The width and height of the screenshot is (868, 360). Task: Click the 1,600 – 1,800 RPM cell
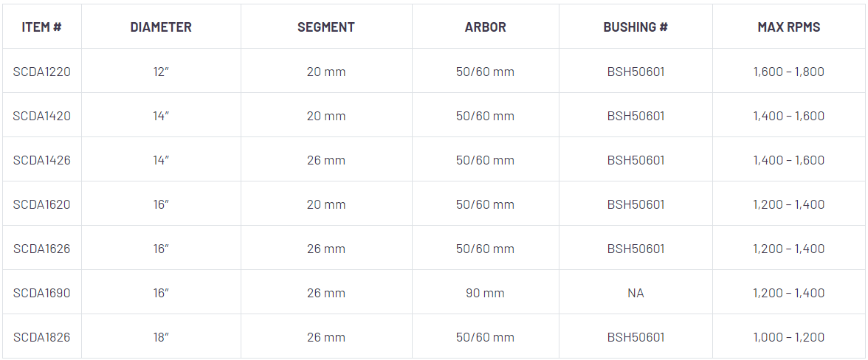click(x=788, y=72)
